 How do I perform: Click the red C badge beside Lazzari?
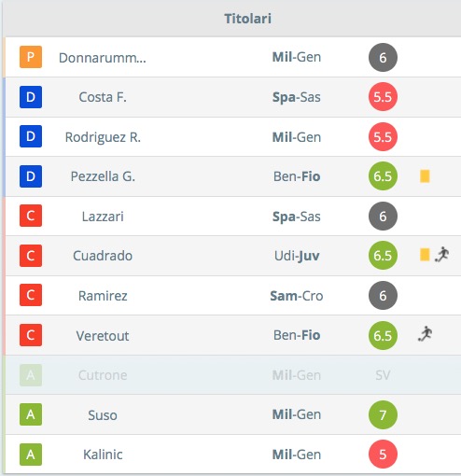[x=31, y=216]
